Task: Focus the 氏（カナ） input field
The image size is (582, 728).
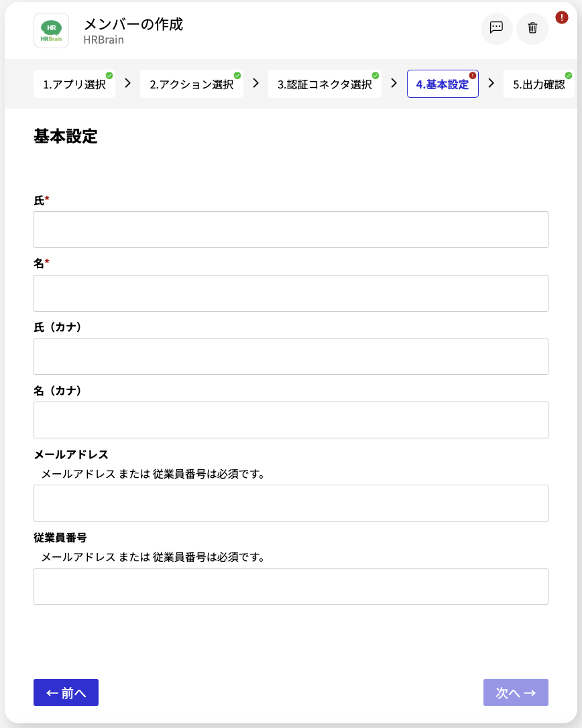Action: coord(291,357)
